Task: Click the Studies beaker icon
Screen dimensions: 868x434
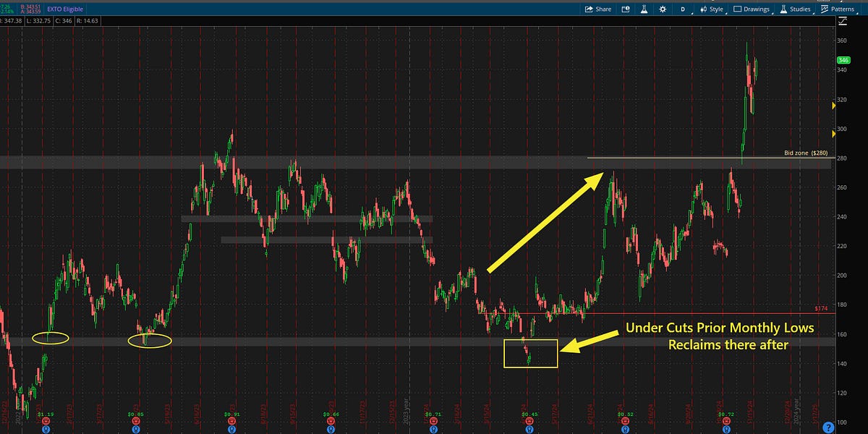Action: 783,9
